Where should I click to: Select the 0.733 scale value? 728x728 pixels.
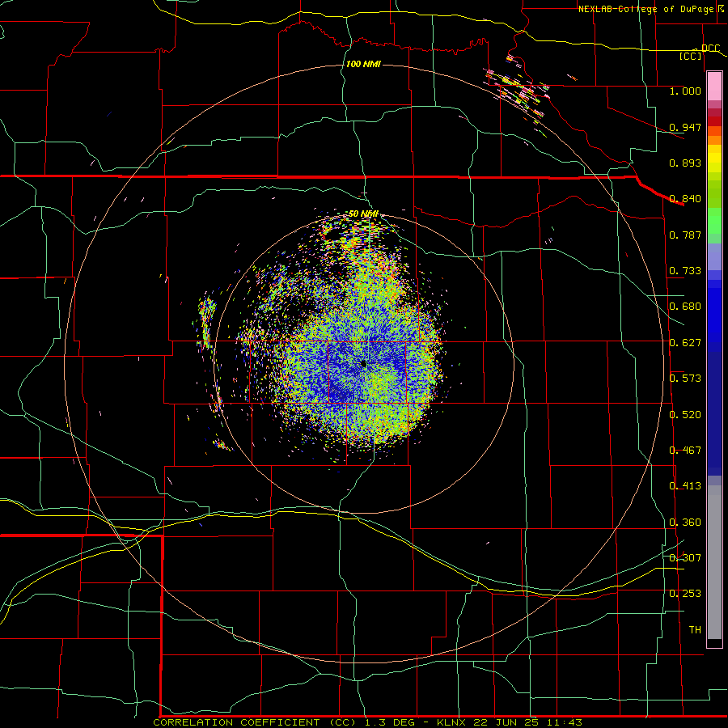[685, 271]
